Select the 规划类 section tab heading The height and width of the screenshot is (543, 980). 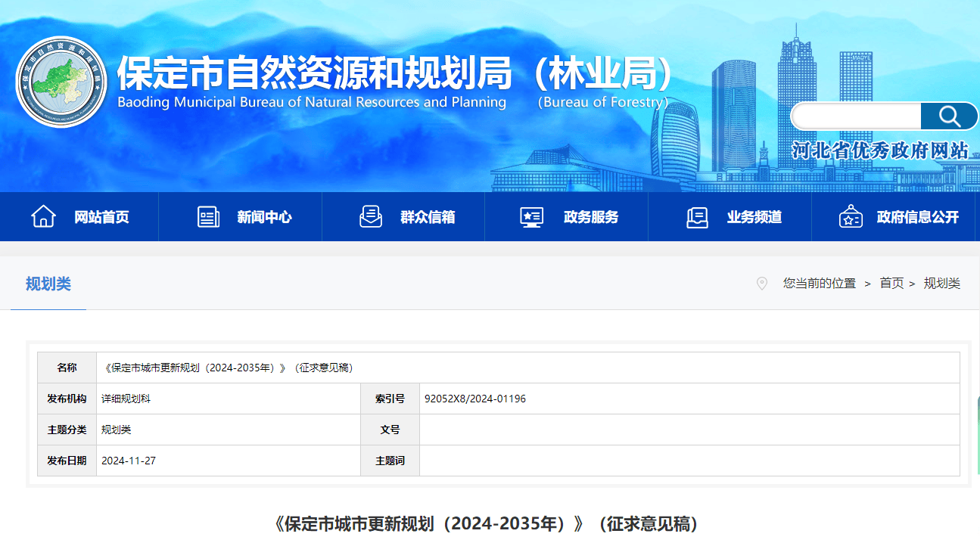pos(48,284)
